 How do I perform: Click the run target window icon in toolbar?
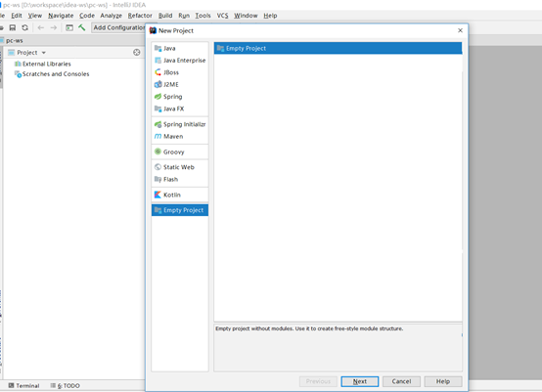(69, 27)
